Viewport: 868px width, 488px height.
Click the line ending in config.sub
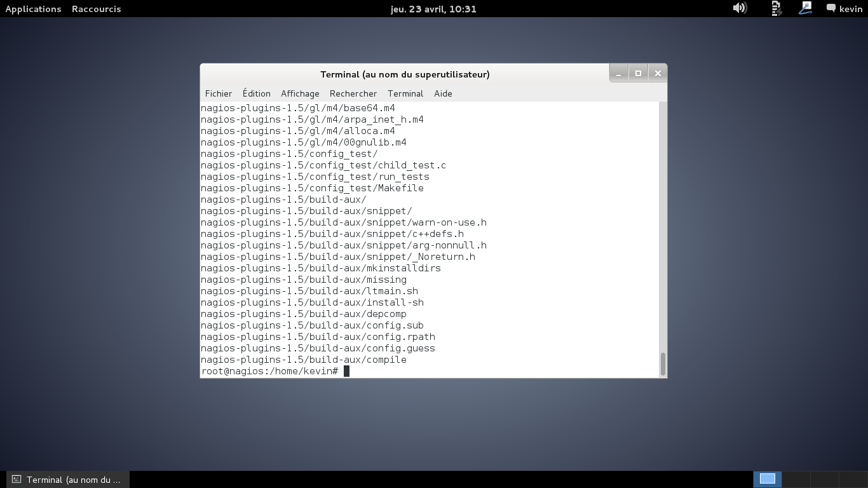(x=312, y=325)
